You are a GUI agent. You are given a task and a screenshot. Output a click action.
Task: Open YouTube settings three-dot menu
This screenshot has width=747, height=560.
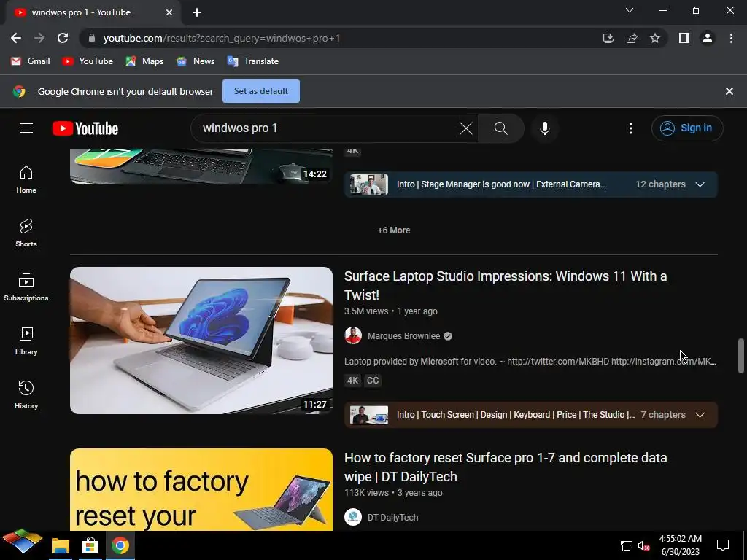631,128
